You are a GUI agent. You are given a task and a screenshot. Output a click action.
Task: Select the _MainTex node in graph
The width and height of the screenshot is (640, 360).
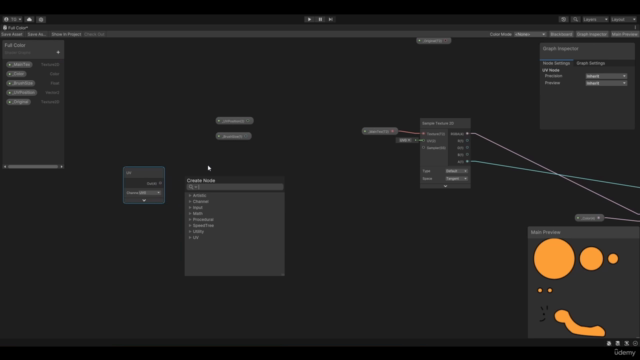point(380,131)
